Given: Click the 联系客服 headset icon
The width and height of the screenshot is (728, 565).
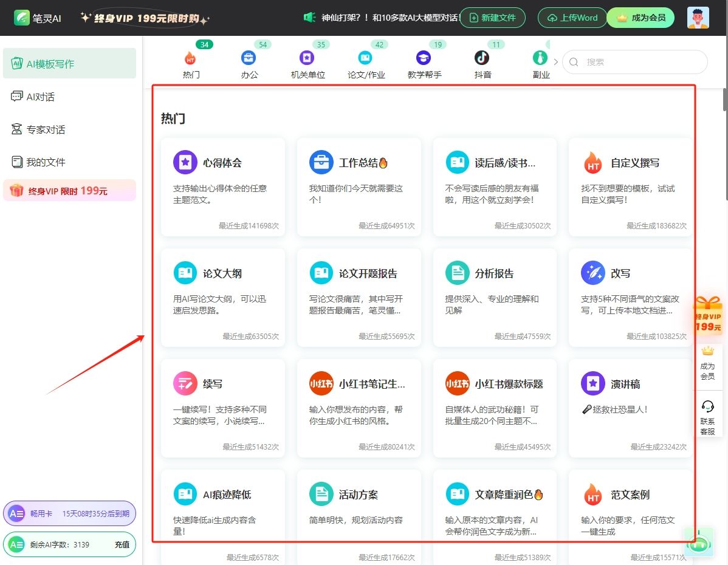Looking at the screenshot, I should coord(707,406).
